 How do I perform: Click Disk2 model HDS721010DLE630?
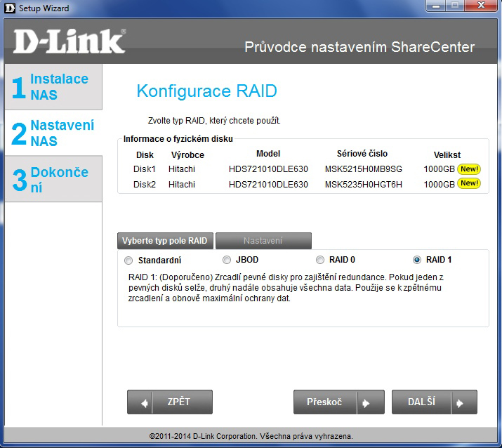(268, 185)
